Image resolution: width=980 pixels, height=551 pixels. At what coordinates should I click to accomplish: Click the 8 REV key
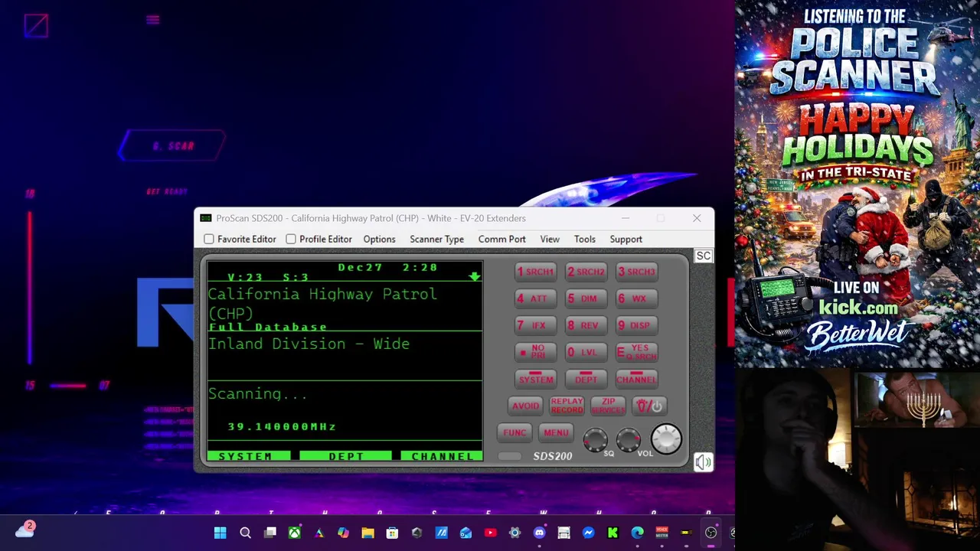click(586, 325)
